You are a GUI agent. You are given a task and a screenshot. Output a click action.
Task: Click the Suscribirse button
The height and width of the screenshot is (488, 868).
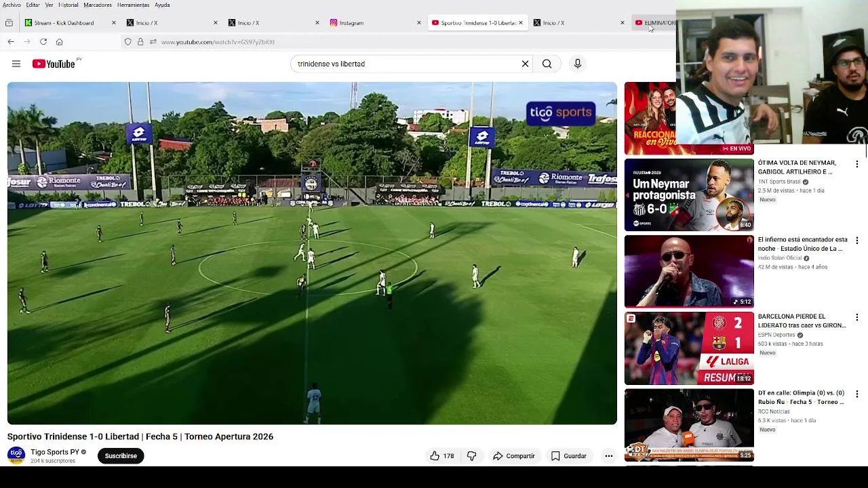click(x=121, y=456)
